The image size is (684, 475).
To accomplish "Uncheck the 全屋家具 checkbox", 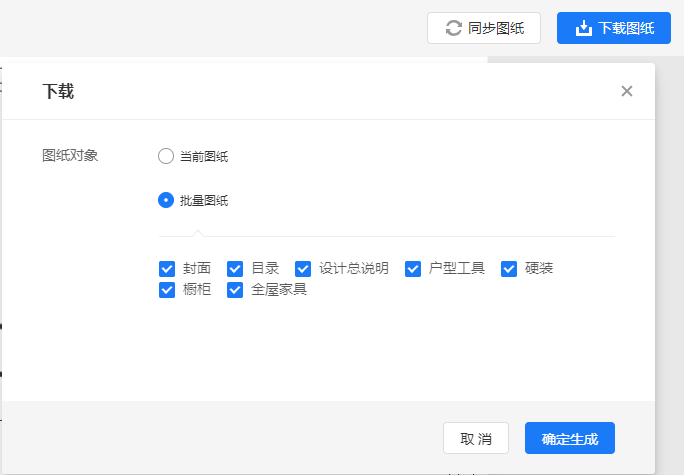I will pos(235,290).
